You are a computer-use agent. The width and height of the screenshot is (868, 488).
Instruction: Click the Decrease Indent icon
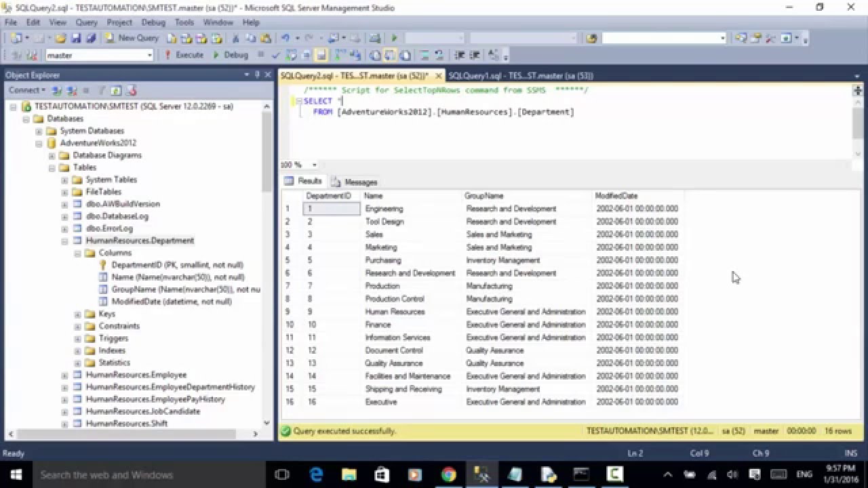click(x=459, y=55)
